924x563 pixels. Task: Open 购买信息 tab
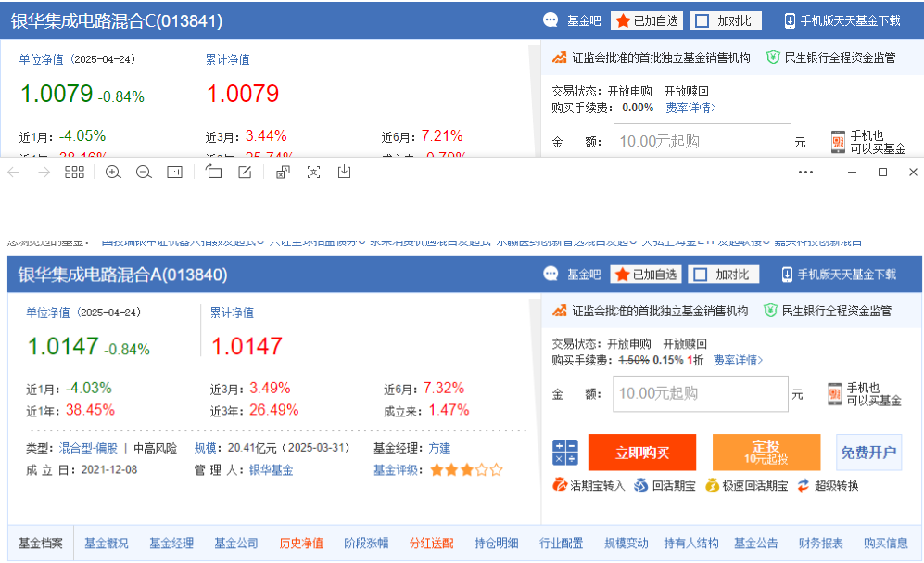(x=886, y=543)
